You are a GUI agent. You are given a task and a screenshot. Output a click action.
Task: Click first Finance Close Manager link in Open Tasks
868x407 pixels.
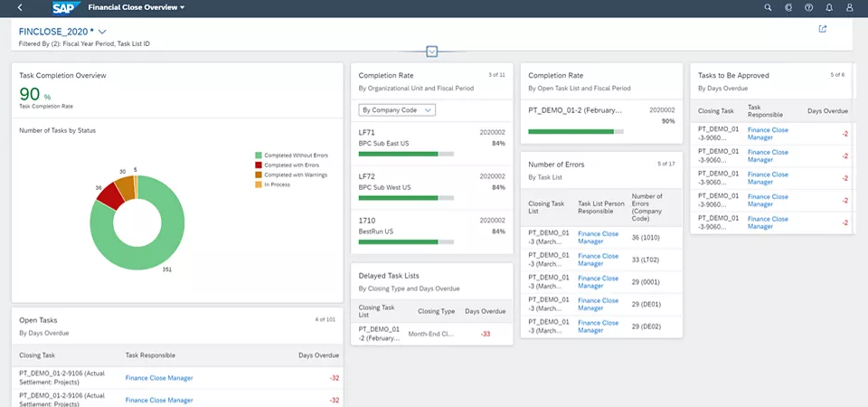(159, 380)
